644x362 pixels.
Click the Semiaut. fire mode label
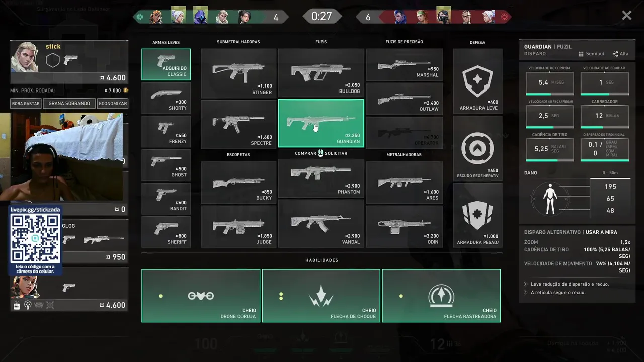click(x=592, y=54)
